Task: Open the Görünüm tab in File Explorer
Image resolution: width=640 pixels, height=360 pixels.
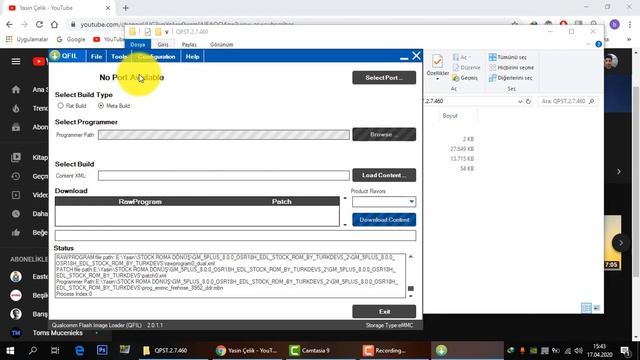Action: coord(222,44)
